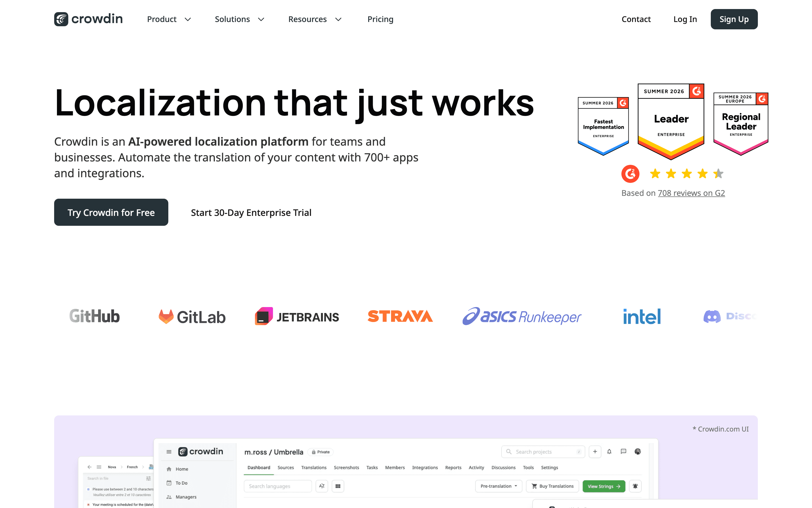Click the Leader Enterprise G2 badge

(671, 122)
